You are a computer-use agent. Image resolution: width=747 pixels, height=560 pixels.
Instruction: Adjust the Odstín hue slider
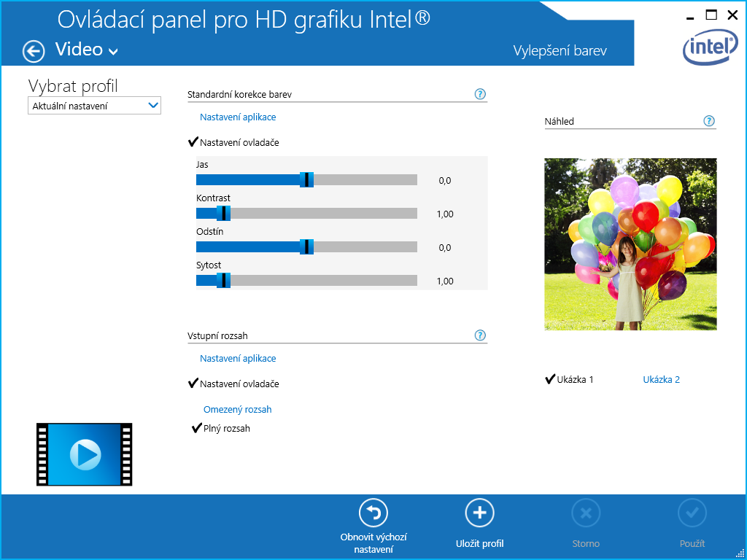pyautogui.click(x=307, y=247)
